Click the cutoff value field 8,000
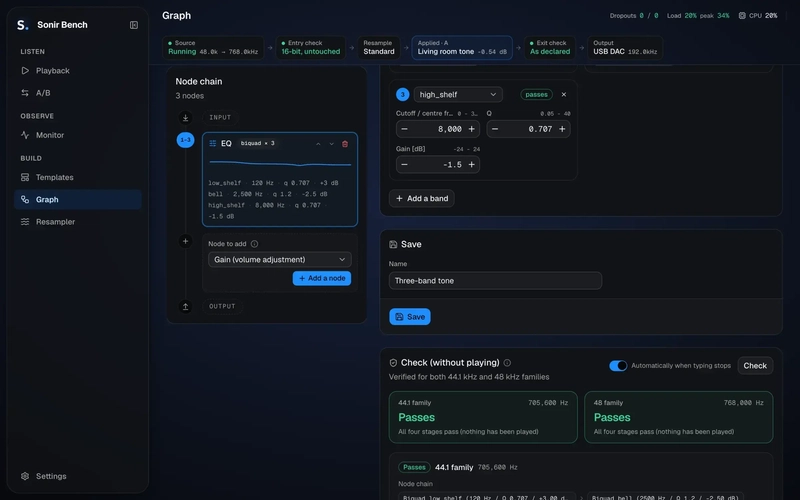Image resolution: width=800 pixels, height=500 pixels. [438, 129]
